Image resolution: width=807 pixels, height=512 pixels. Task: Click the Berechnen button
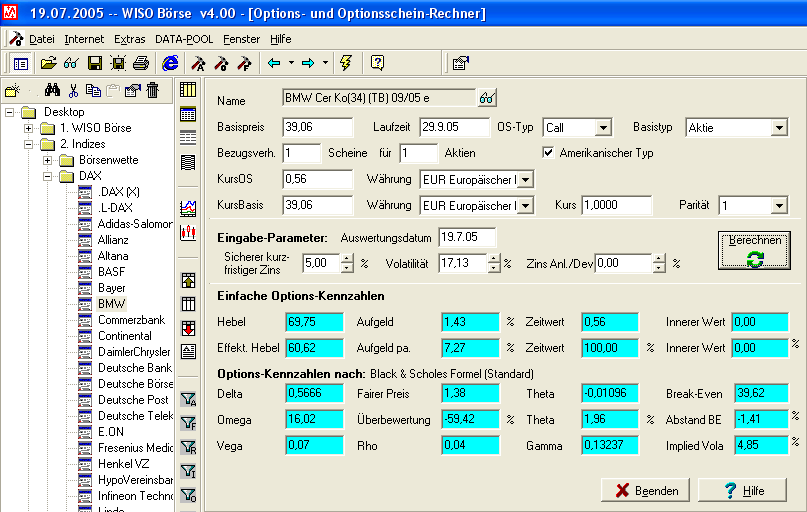tap(755, 250)
